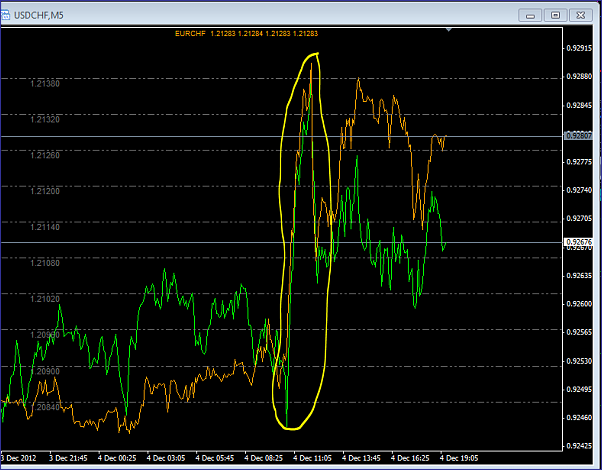The width and height of the screenshot is (602, 470).
Task: Click the 0.92915 price on right scale
Action: pos(579,48)
